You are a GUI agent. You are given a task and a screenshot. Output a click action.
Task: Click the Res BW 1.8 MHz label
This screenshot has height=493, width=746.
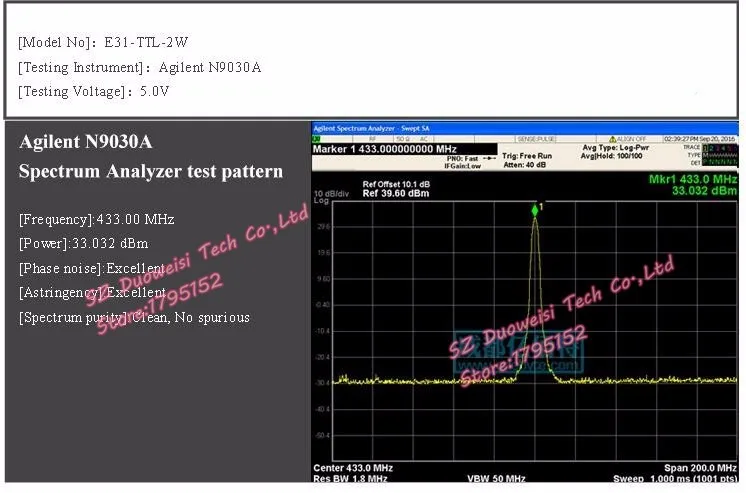pyautogui.click(x=350, y=479)
